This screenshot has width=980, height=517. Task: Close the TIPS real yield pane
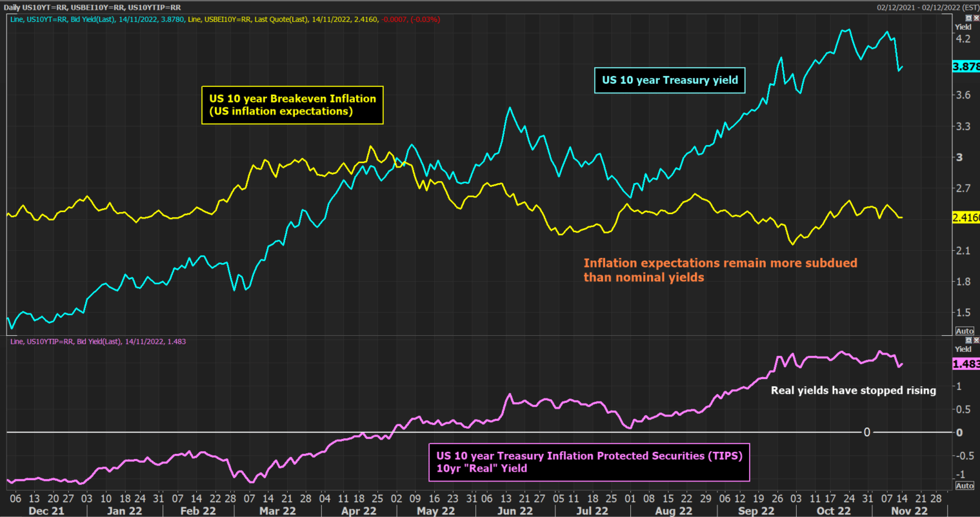pyautogui.click(x=975, y=340)
